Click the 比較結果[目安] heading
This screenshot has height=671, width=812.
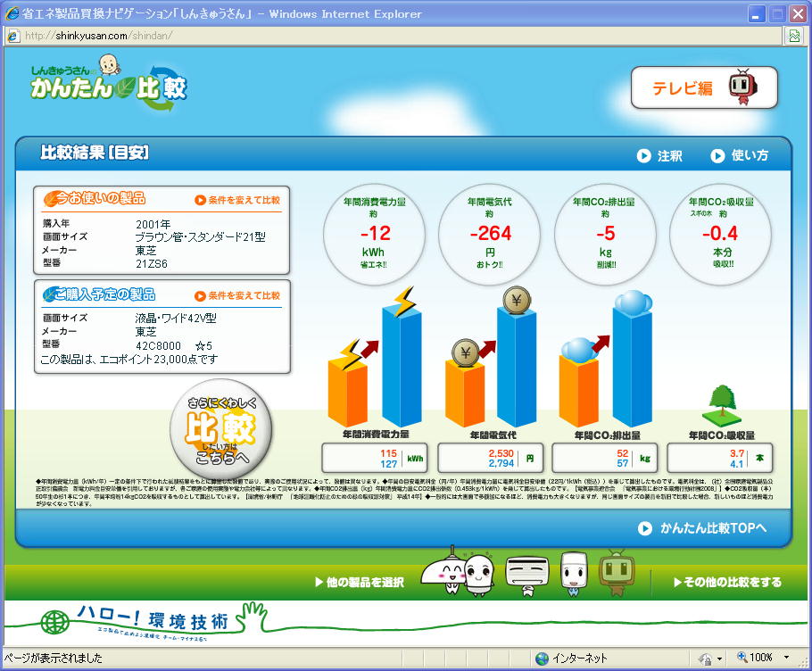point(95,153)
